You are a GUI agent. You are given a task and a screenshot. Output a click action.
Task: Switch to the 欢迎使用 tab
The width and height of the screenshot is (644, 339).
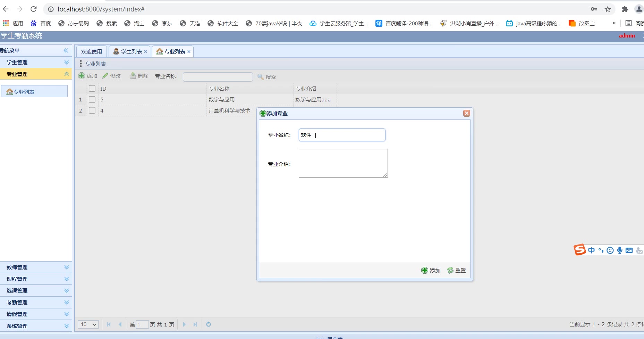tap(92, 52)
